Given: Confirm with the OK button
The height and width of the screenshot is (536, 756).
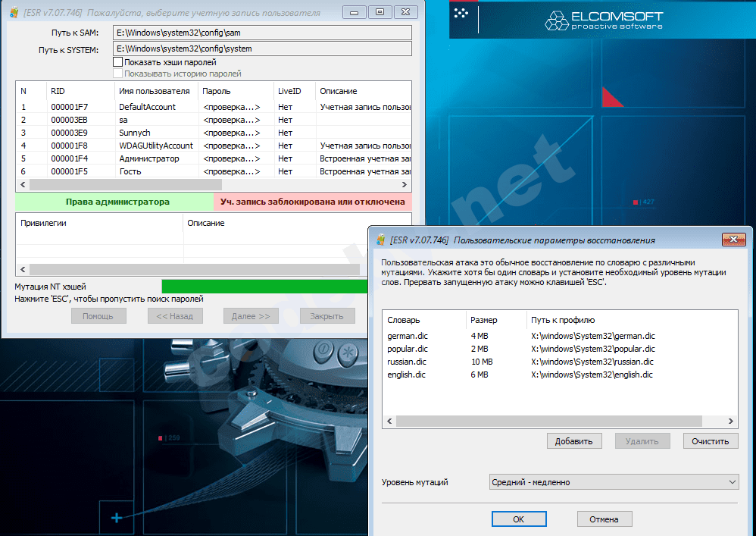Looking at the screenshot, I should pyautogui.click(x=518, y=519).
